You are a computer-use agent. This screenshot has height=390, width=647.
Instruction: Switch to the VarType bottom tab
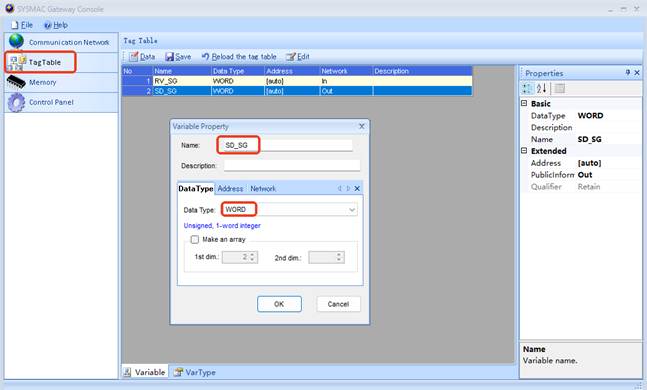click(194, 372)
